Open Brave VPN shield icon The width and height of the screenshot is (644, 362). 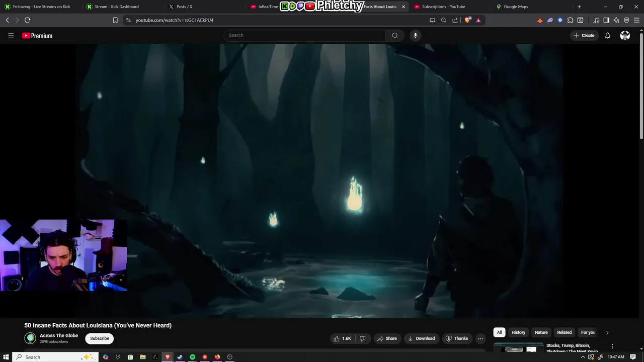point(626,20)
